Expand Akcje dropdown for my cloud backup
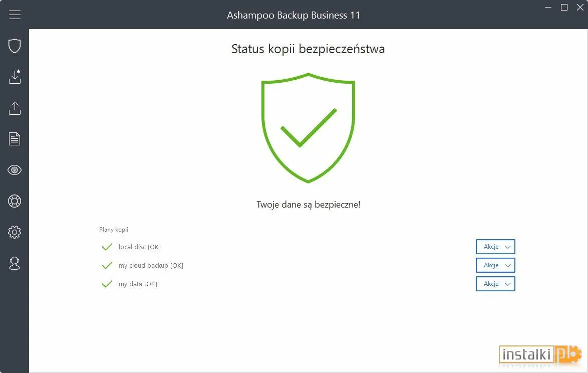The height and width of the screenshot is (373, 588). pos(495,265)
